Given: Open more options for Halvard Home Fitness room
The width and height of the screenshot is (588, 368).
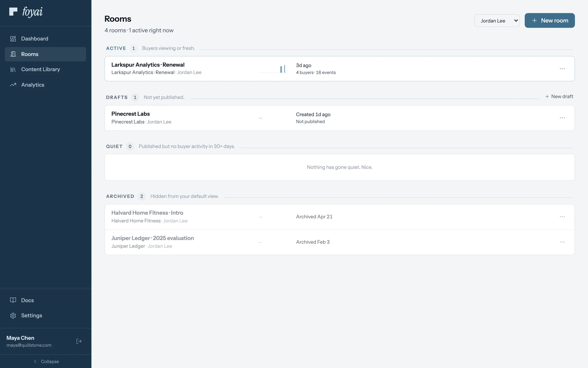Looking at the screenshot, I should pos(562,217).
